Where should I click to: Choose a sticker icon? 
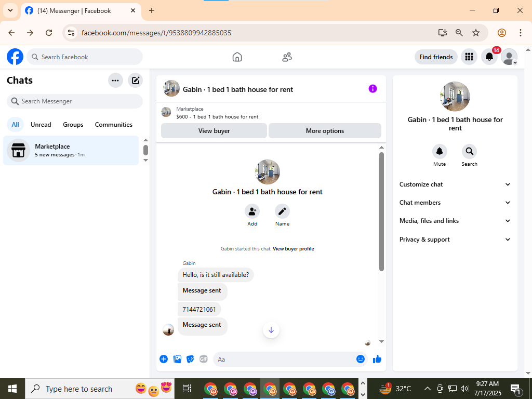(190, 359)
